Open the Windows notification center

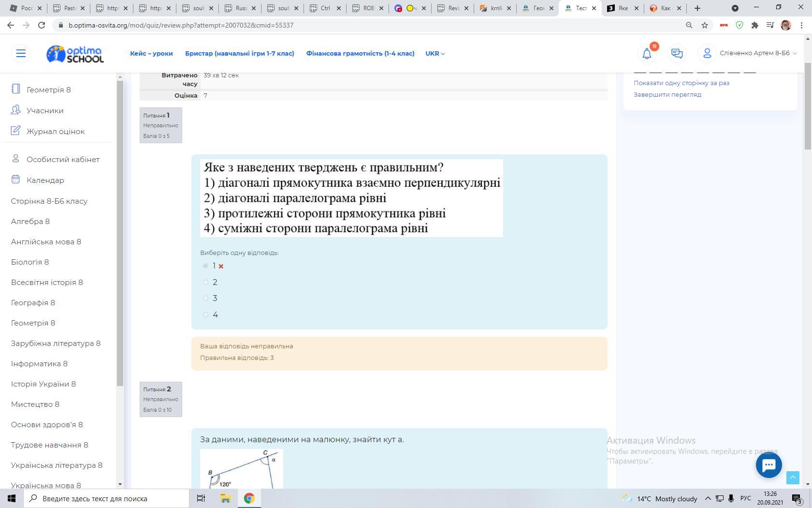pyautogui.click(x=797, y=498)
